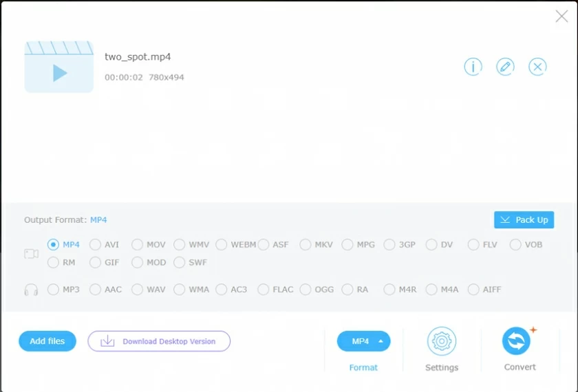Select MP3 audio output format
The image size is (578, 392).
pyautogui.click(x=54, y=290)
